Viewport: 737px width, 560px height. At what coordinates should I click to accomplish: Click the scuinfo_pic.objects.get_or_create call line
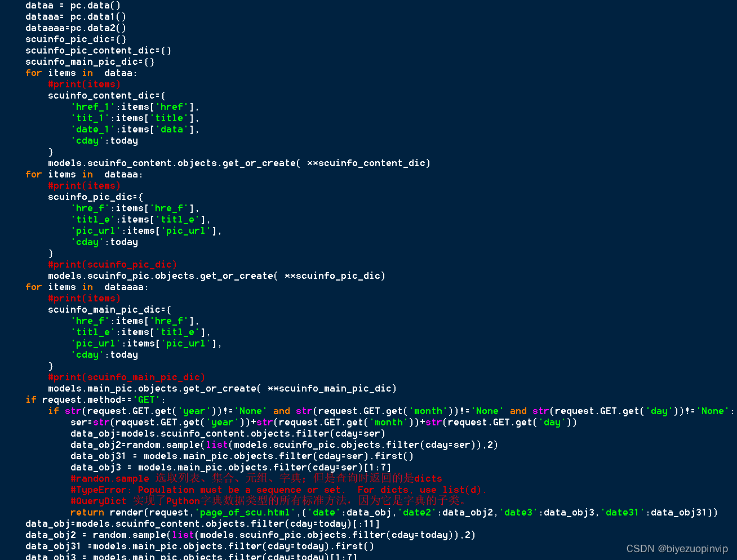tap(217, 276)
